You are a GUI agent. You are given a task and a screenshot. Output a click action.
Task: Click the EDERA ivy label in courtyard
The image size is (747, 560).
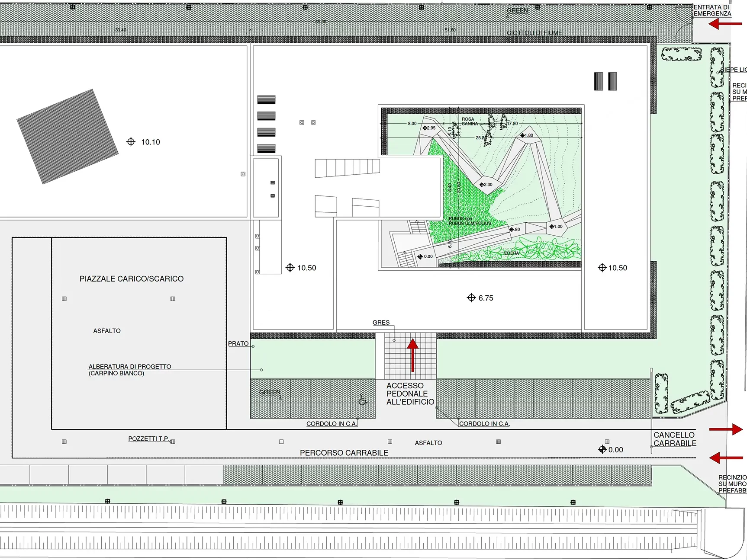pos(511,253)
